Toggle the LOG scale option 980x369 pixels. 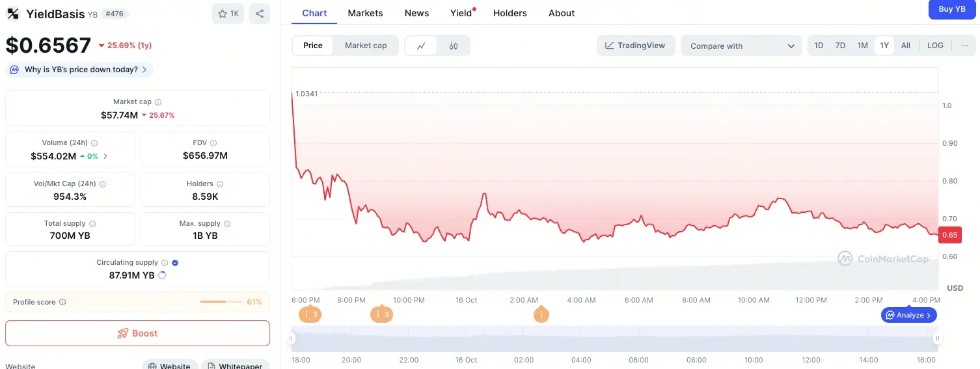click(x=935, y=46)
